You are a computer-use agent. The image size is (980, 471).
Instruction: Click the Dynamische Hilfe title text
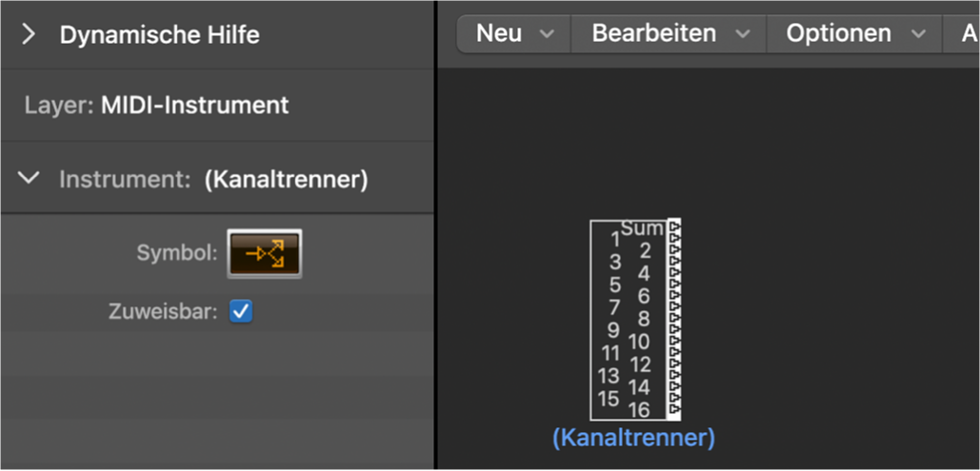click(x=159, y=35)
